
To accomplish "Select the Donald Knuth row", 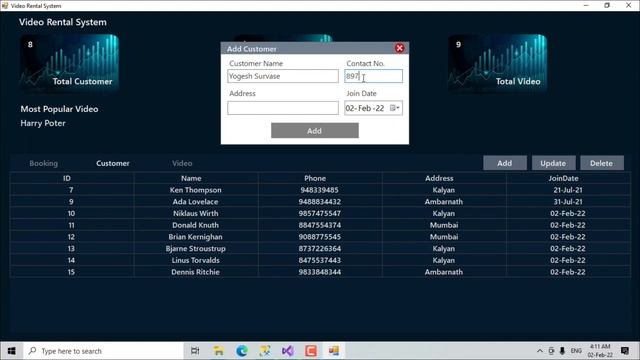I will pyautogui.click(x=320, y=225).
